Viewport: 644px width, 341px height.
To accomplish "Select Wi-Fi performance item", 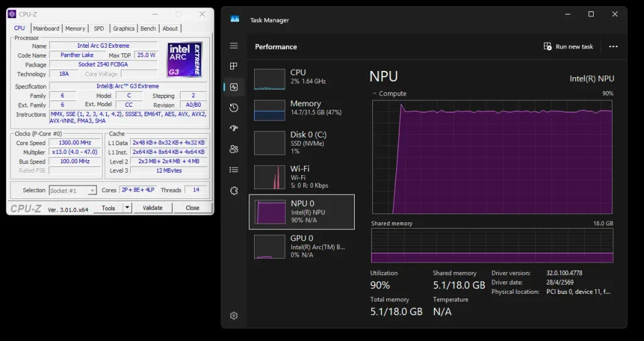I will pos(301,177).
